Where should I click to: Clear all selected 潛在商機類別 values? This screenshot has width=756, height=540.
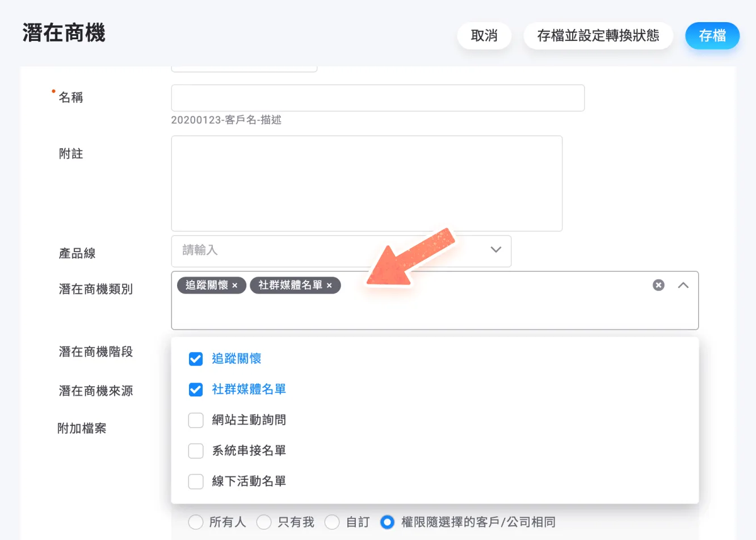tap(658, 285)
